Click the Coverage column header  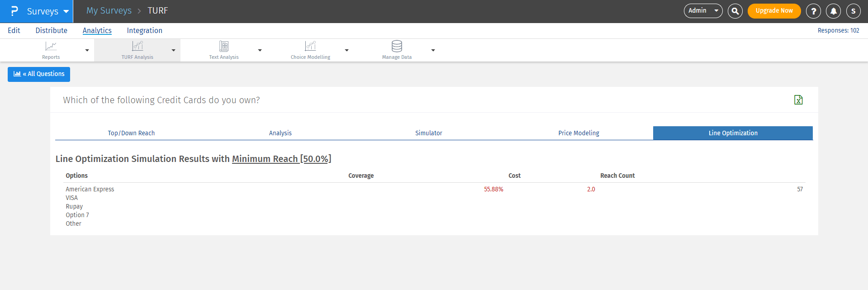(361, 176)
